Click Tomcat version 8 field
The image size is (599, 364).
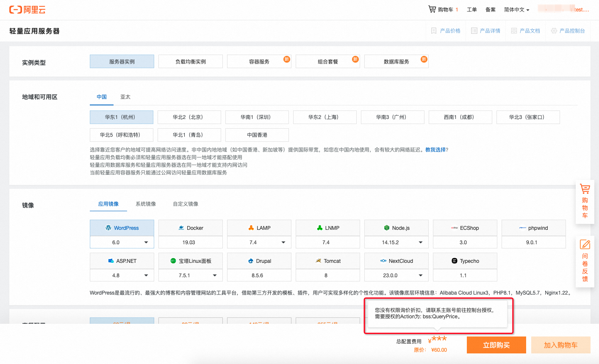pyautogui.click(x=328, y=276)
